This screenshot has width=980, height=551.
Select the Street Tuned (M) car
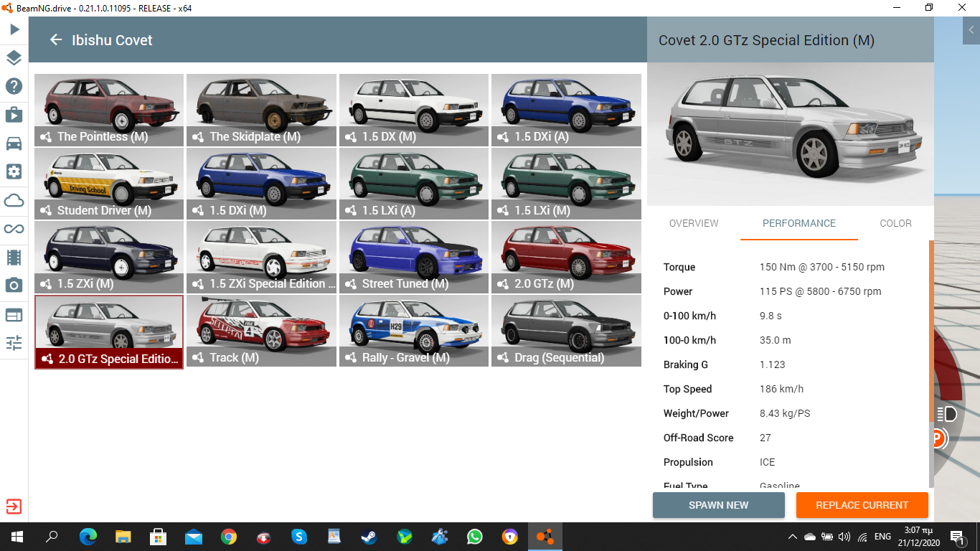tap(415, 257)
